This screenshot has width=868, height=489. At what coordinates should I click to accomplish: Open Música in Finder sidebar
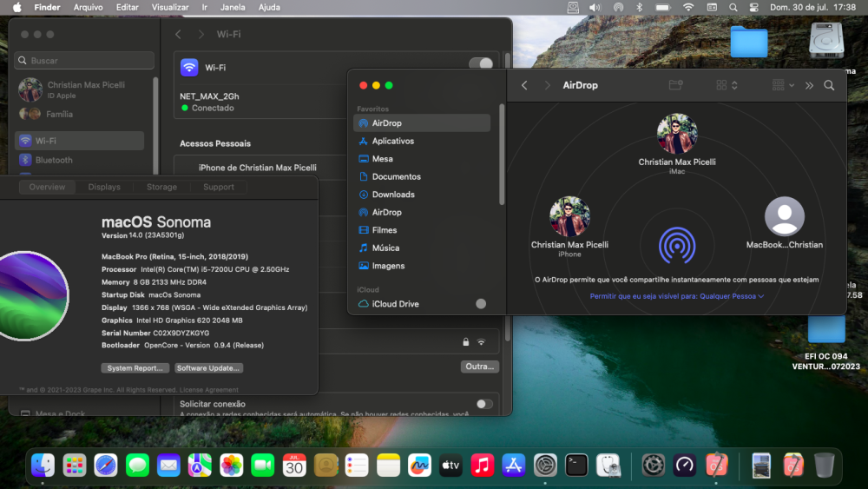tap(422, 248)
